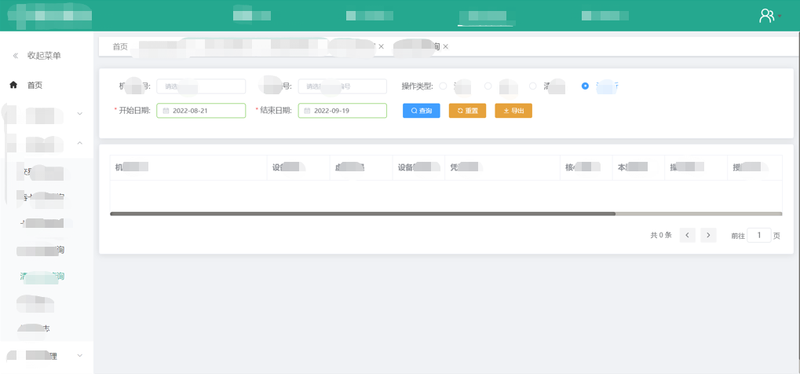Click the underlined active top navigation item
800x374 pixels.
pos(487,16)
